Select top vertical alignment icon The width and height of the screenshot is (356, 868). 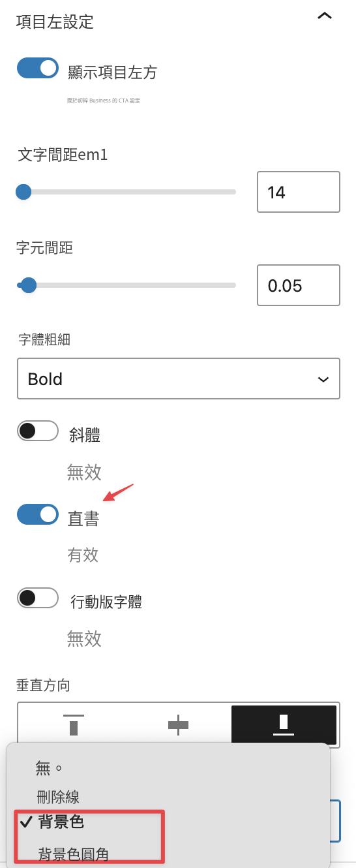pyautogui.click(x=73, y=725)
